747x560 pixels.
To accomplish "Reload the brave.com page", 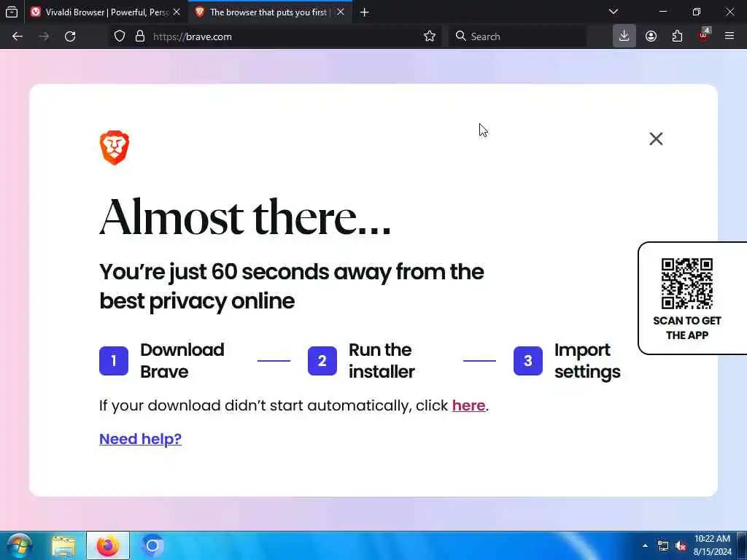I will (70, 36).
